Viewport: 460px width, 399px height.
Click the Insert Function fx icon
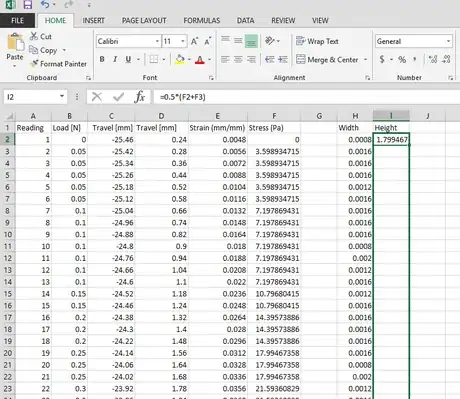[140, 97]
